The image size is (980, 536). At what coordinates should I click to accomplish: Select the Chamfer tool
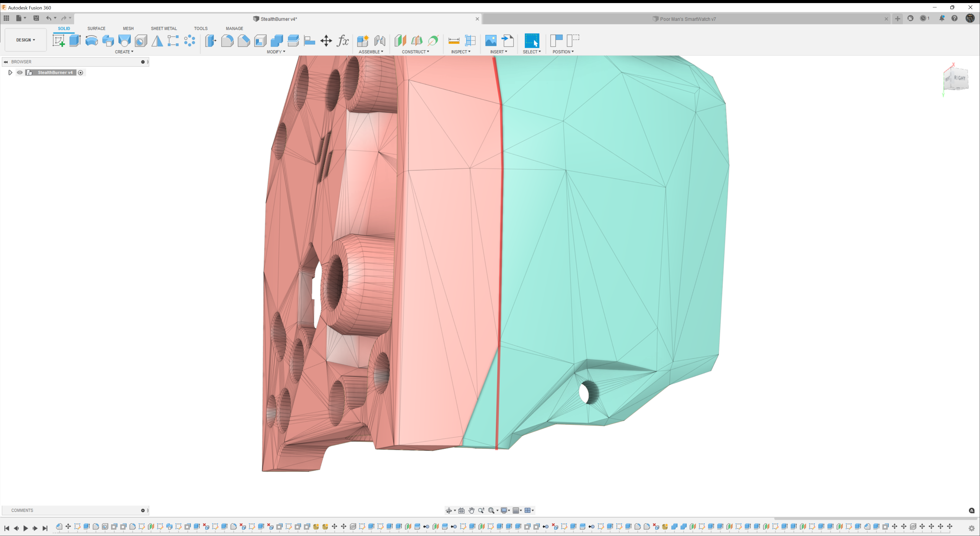244,40
